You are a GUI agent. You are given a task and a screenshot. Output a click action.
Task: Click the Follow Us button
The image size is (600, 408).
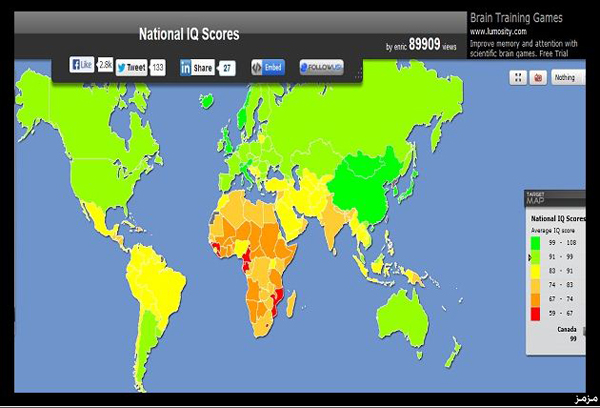click(321, 67)
